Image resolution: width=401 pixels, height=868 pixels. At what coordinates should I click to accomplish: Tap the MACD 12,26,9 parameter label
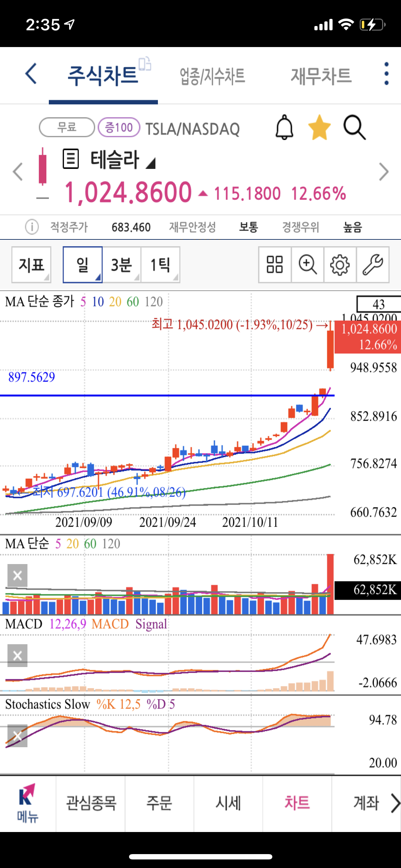coord(68,624)
